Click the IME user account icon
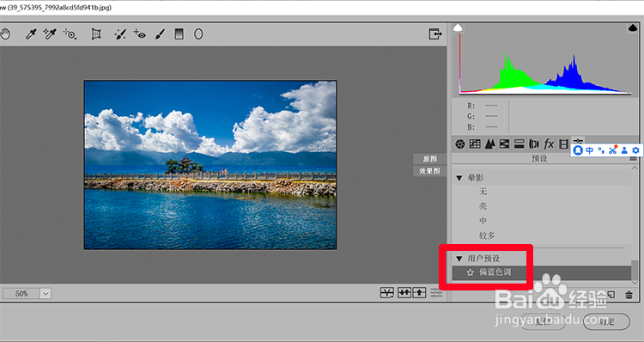Viewport: 644px width, 342px height. coord(624,150)
